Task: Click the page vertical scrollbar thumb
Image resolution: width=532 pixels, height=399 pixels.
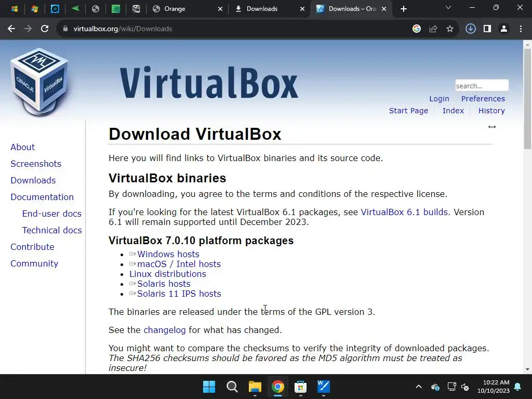Action: (x=527, y=98)
